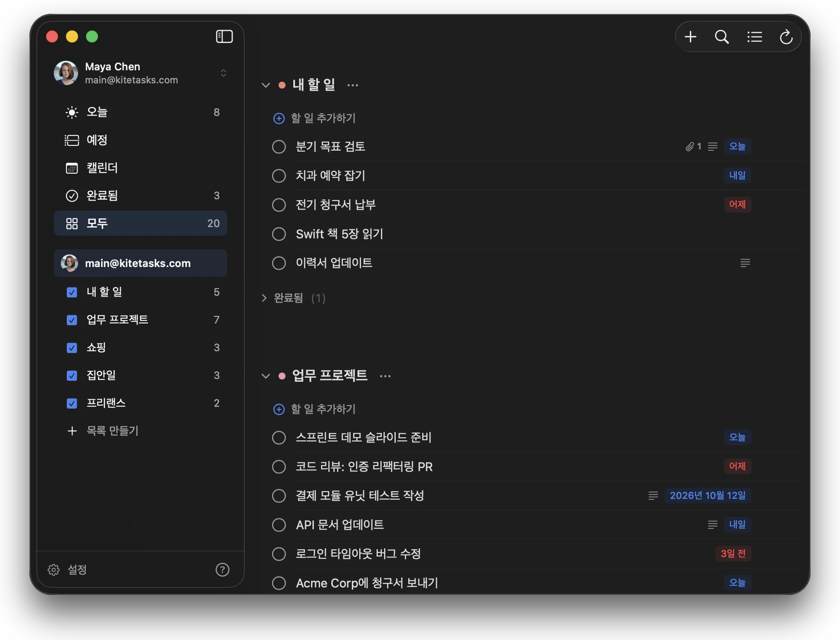
Task: Expand the 완료됨 (1) section
Action: tap(264, 298)
